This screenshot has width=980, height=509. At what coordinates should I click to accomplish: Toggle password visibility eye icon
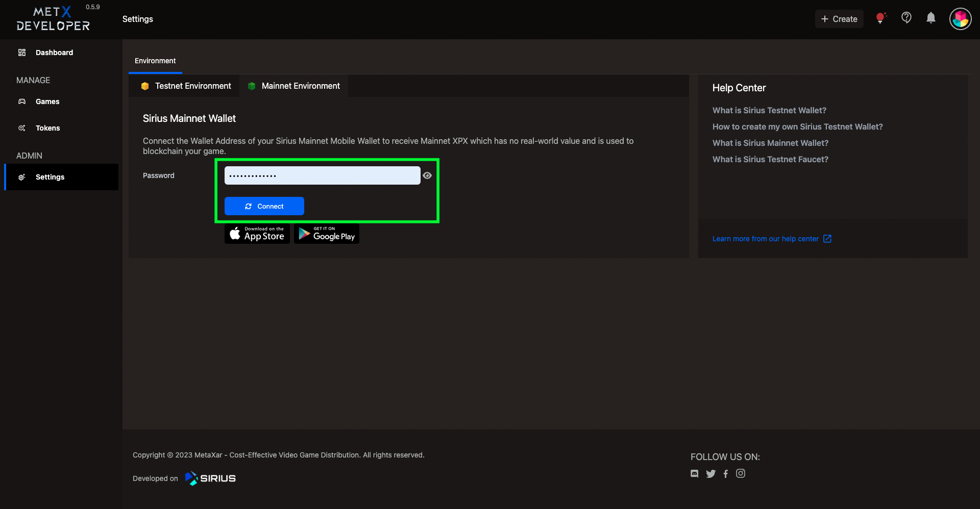427,175
